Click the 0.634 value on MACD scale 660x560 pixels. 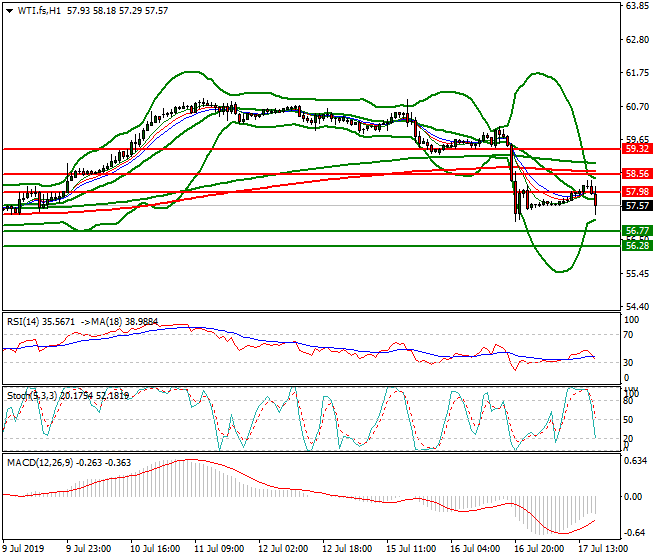point(635,461)
